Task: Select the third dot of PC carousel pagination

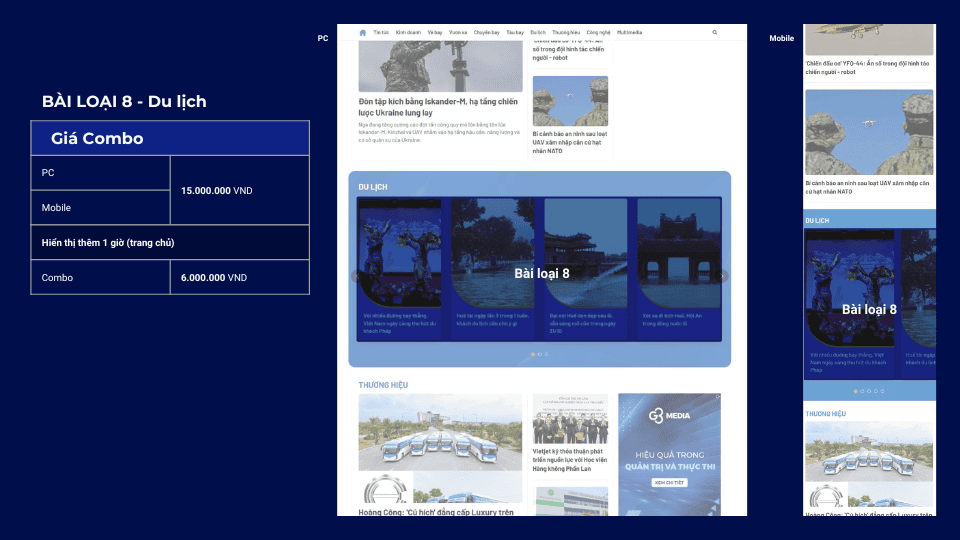Action: pyautogui.click(x=547, y=354)
